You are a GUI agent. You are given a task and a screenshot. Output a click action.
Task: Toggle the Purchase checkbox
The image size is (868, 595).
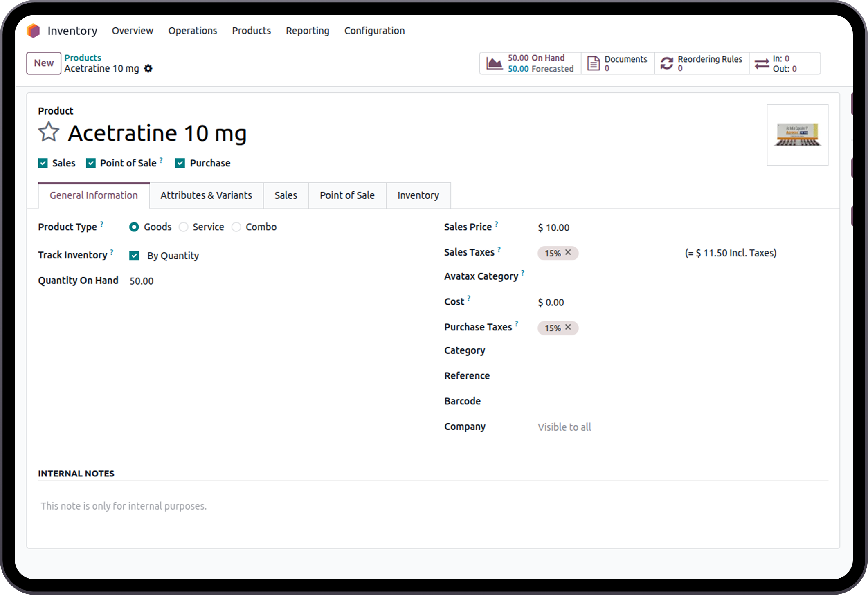[180, 163]
